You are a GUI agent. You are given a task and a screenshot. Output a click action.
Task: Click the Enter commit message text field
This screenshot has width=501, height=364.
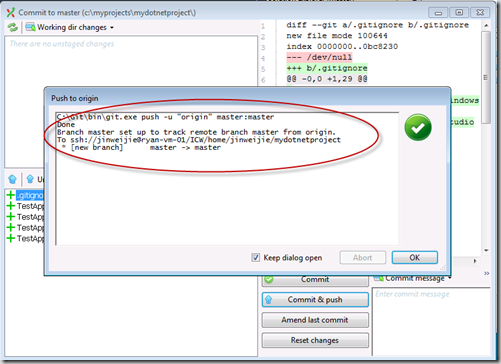click(x=432, y=322)
